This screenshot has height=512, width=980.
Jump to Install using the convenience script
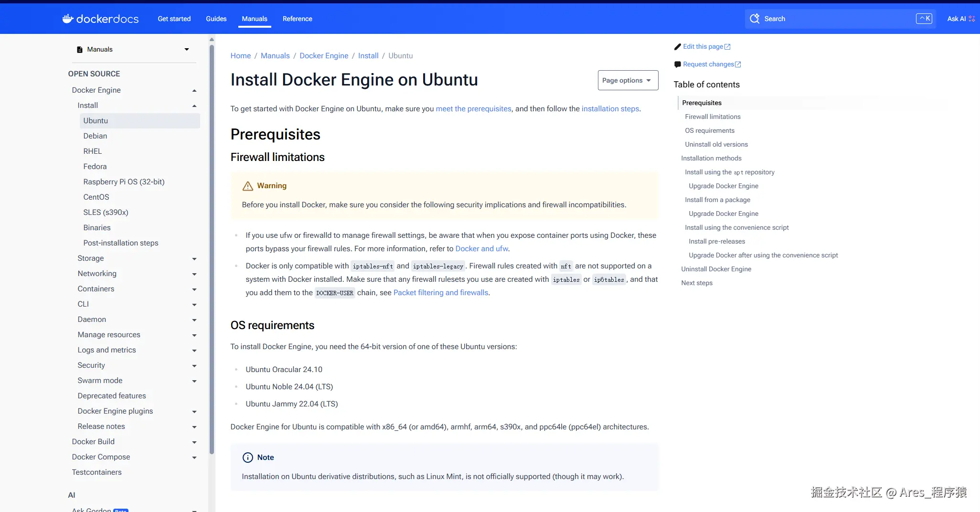tap(736, 228)
